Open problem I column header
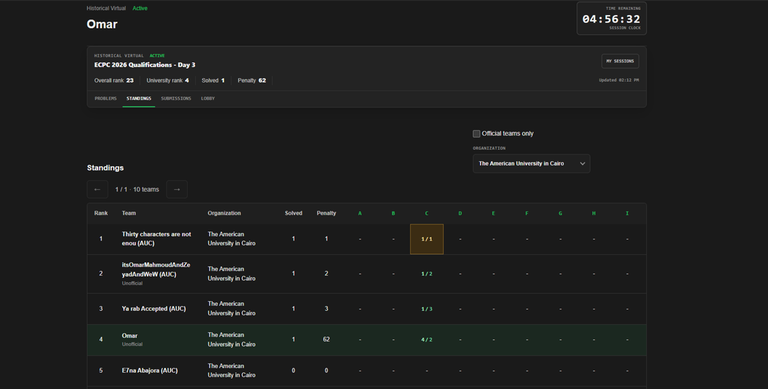The width and height of the screenshot is (768, 389). pyautogui.click(x=627, y=213)
